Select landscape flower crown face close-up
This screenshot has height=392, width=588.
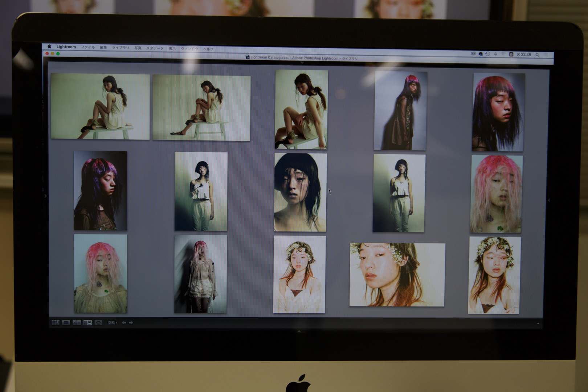coord(397,275)
